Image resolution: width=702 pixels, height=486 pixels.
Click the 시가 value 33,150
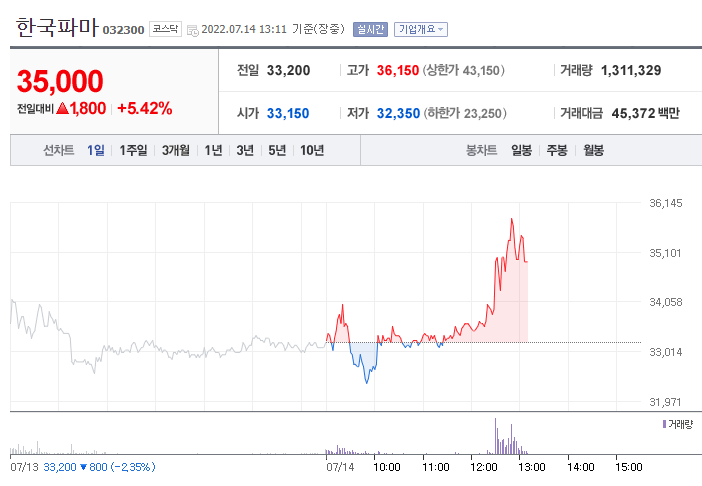(x=288, y=113)
